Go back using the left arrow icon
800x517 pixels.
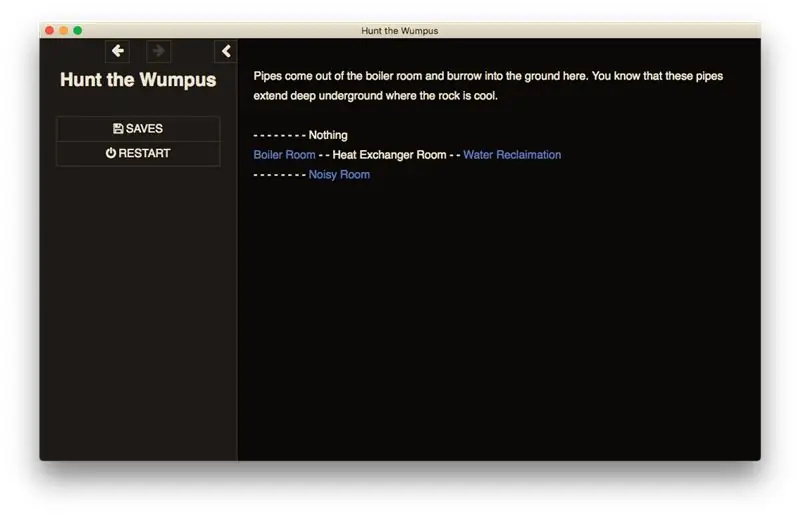point(117,51)
